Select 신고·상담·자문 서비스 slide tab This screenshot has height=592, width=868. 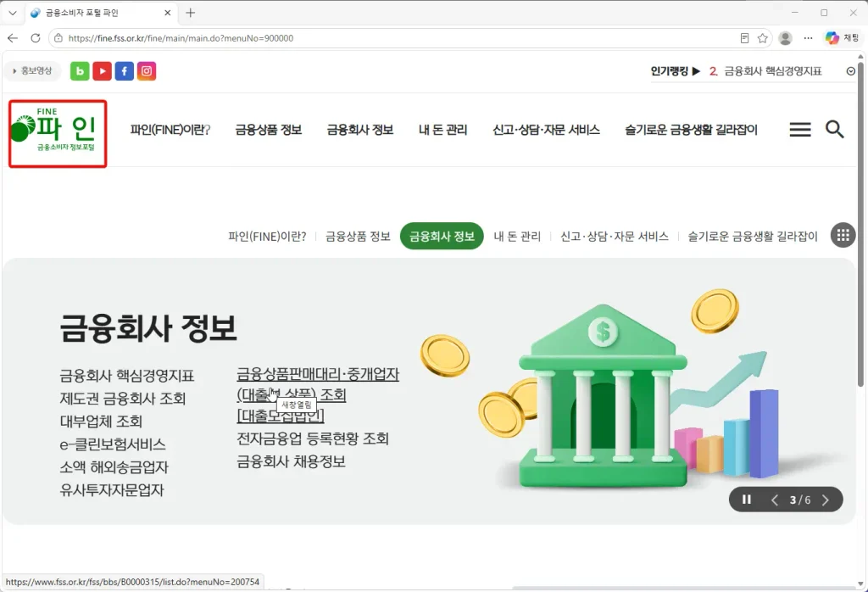coord(615,237)
